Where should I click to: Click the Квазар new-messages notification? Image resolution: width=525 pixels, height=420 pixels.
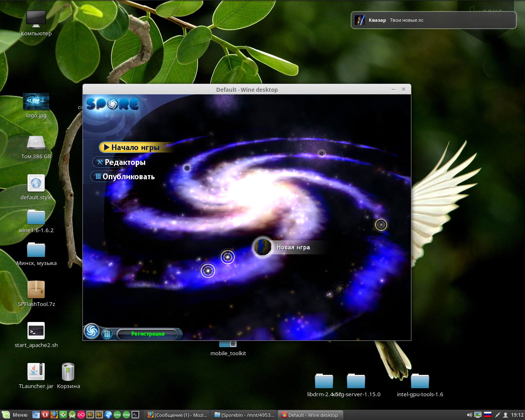pyautogui.click(x=434, y=20)
